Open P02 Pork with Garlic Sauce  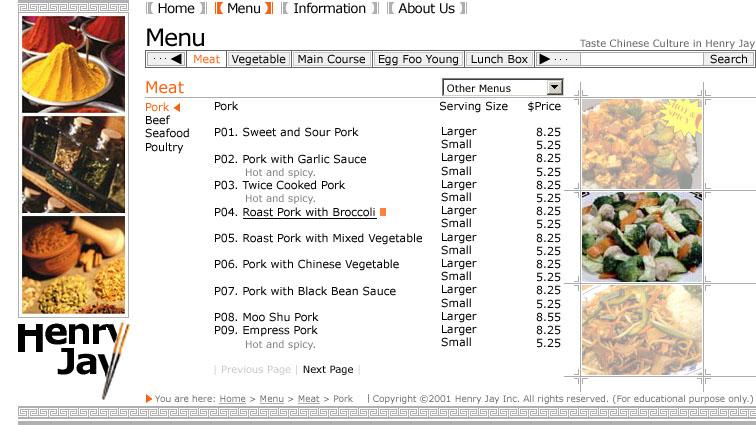coord(290,159)
